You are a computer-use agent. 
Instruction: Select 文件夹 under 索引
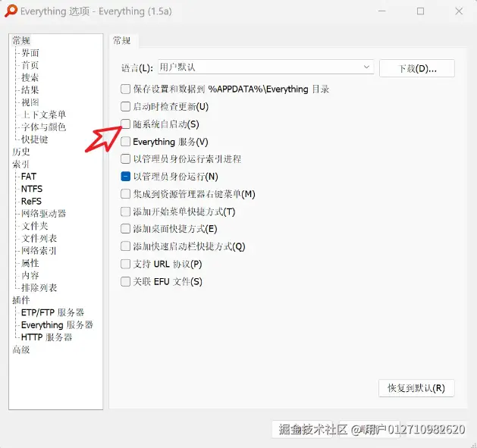coord(34,226)
